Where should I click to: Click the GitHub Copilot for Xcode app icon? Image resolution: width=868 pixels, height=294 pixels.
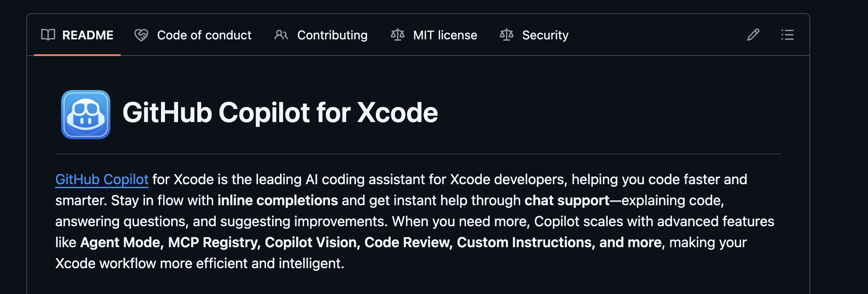pos(85,114)
